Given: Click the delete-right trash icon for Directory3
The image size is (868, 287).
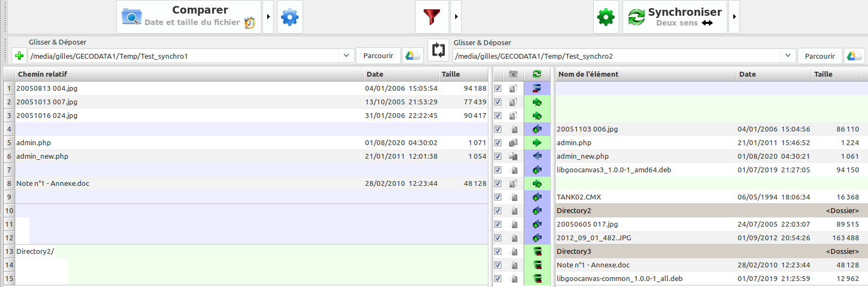Looking at the screenshot, I should pyautogui.click(x=537, y=251).
